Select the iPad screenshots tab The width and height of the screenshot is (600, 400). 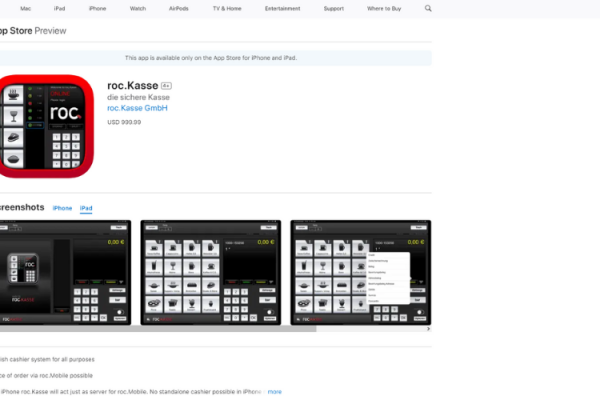(x=86, y=208)
